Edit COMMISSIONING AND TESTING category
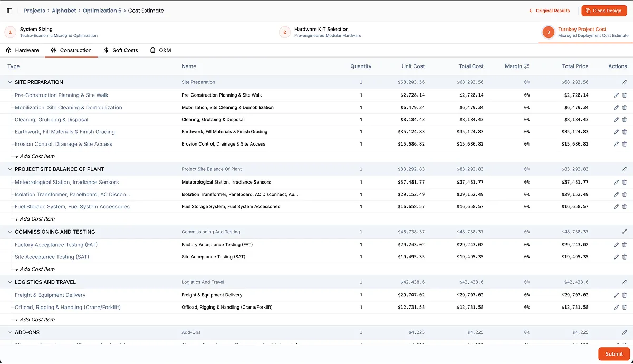This screenshot has height=364, width=633. point(625,232)
